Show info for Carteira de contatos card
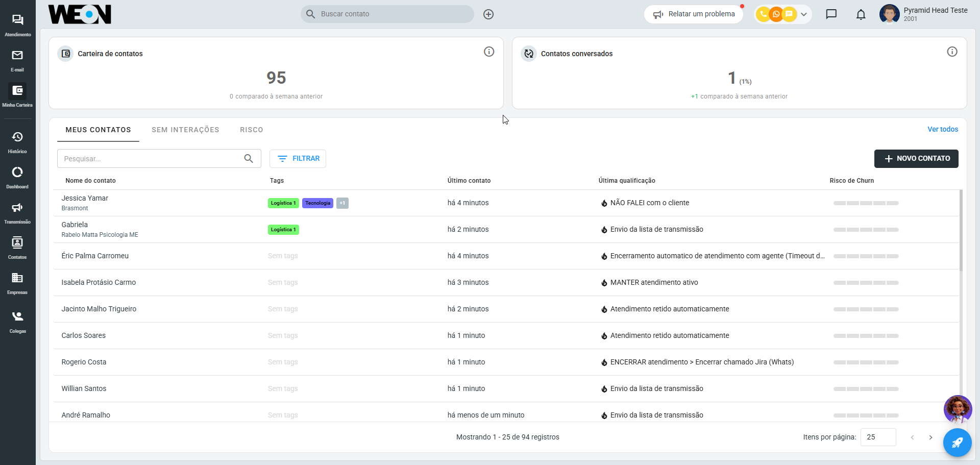 coord(488,52)
